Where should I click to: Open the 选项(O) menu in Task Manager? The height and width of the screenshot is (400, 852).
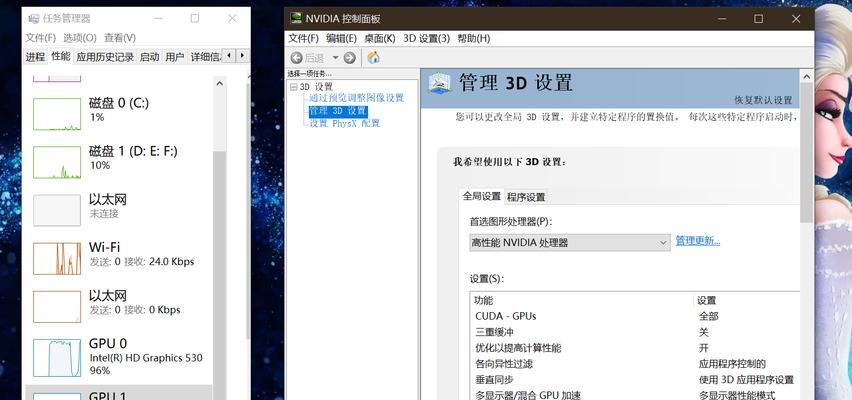(x=80, y=38)
